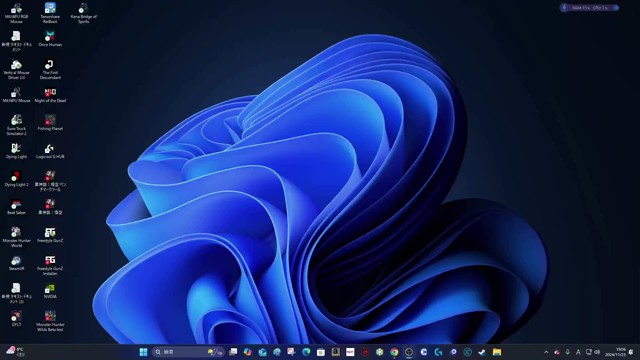Select the Dying Light 2 icon
The image size is (640, 360).
tap(16, 179)
